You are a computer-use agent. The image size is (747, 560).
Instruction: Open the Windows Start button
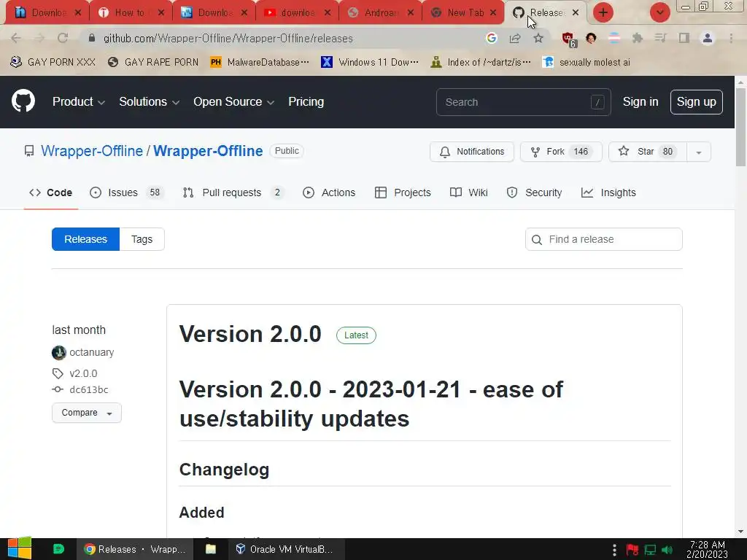[20, 548]
